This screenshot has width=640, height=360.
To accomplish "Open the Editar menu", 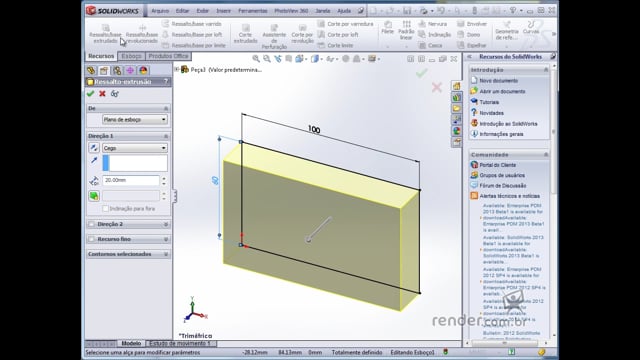I will (x=182, y=11).
